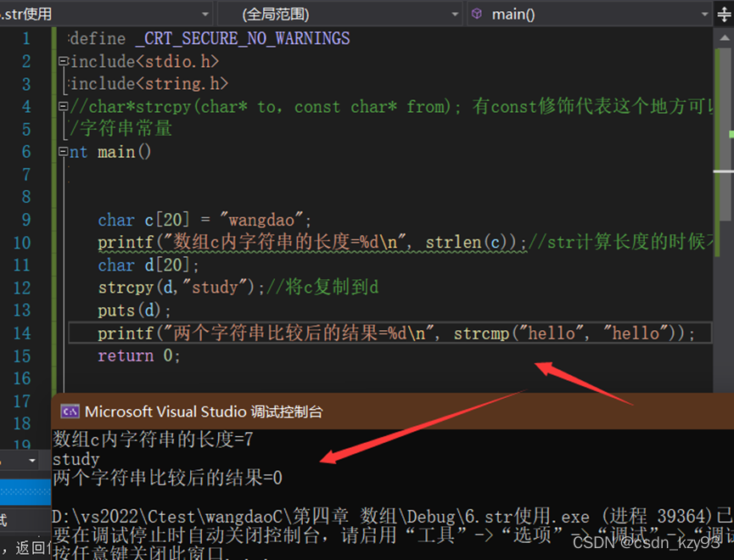The width and height of the screenshot is (734, 560).
Task: Open the main() member dropdown
Action: 590,14
